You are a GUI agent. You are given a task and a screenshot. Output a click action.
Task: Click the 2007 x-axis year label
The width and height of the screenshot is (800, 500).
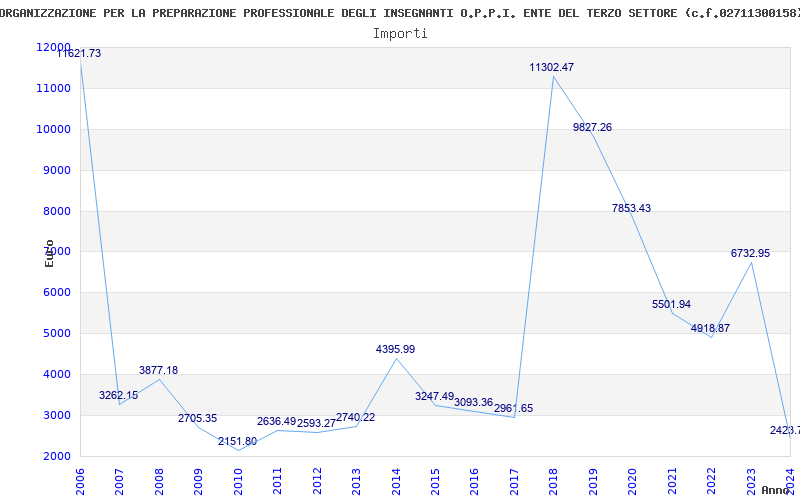[x=119, y=481]
